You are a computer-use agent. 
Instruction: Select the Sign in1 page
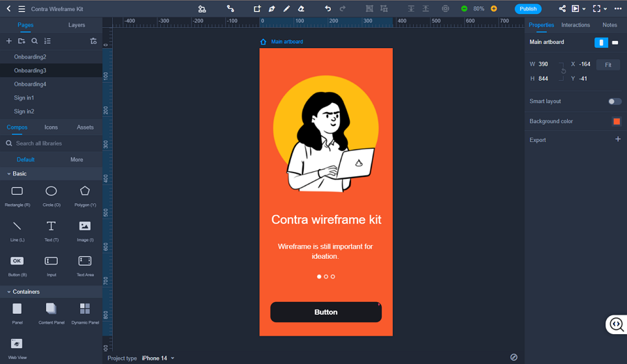[x=51, y=97]
